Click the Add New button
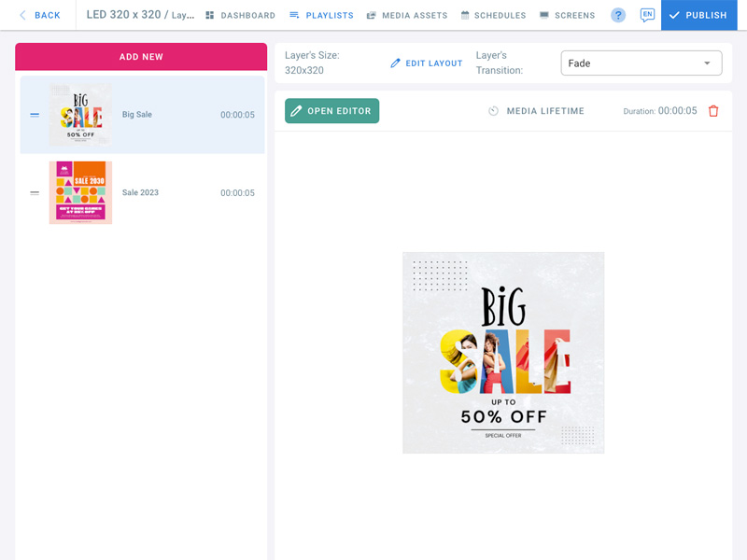The height and width of the screenshot is (560, 747). pyautogui.click(x=141, y=57)
